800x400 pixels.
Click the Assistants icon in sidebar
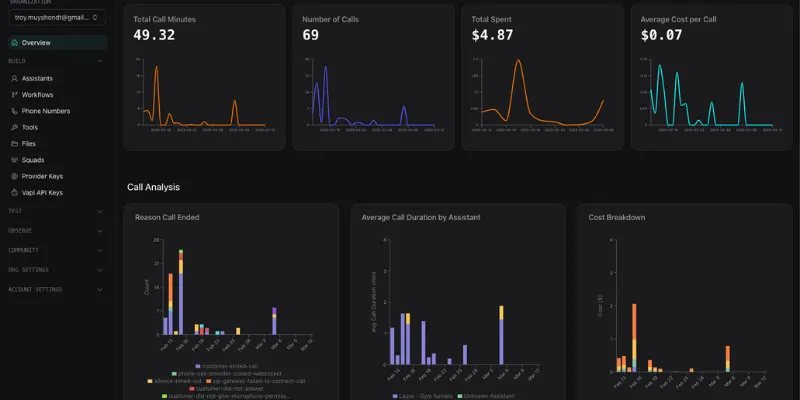coord(14,79)
